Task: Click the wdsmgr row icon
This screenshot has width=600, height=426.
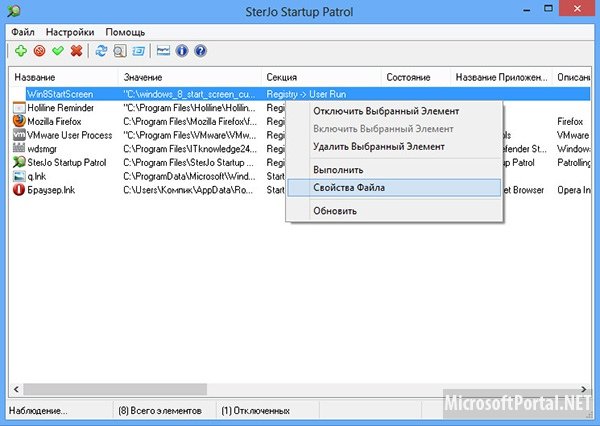Action: [19, 149]
